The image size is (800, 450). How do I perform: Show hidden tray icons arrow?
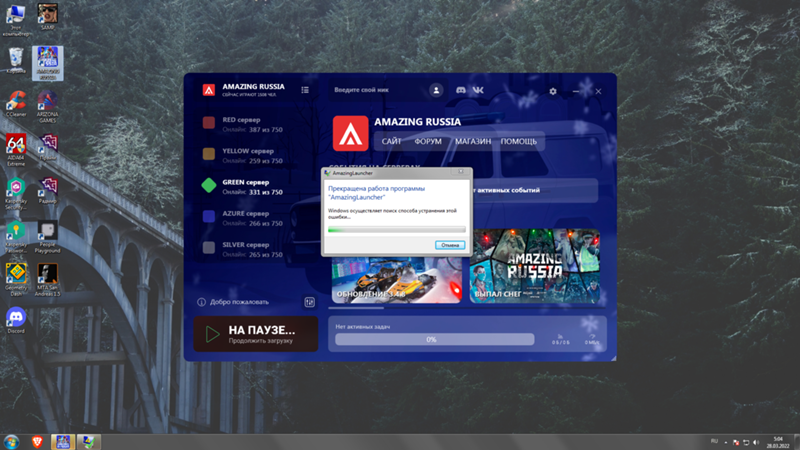click(x=726, y=442)
